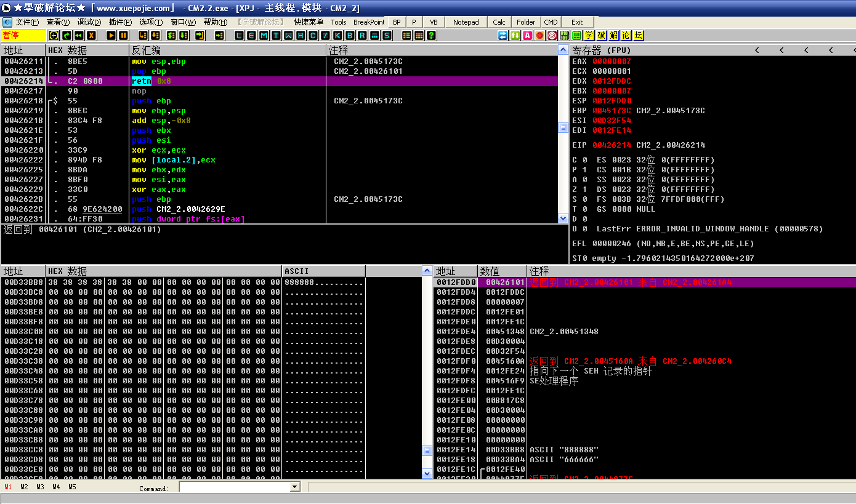
Task: Click the Pause execution toolbar icon
Action: click(x=123, y=36)
